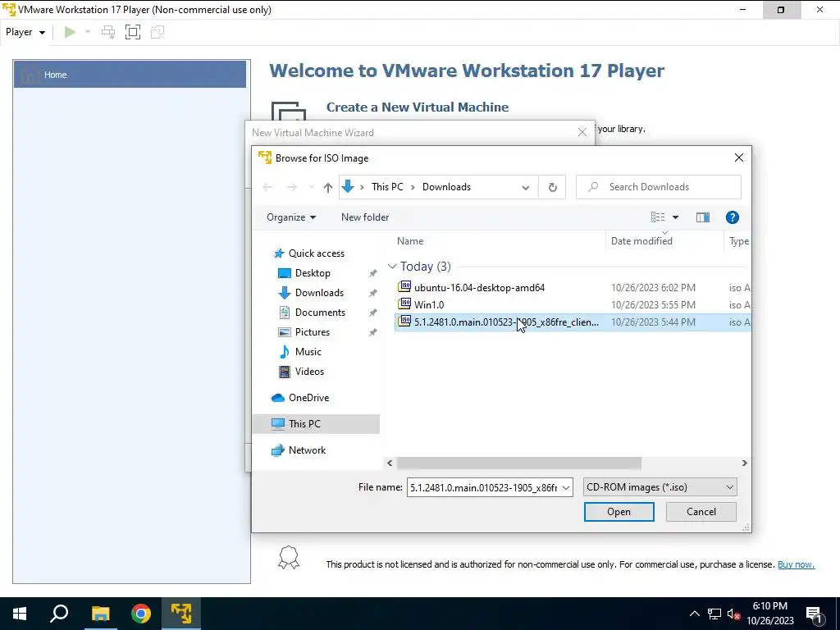
Task: Expand the address bar previous locations dropdown
Action: [526, 188]
